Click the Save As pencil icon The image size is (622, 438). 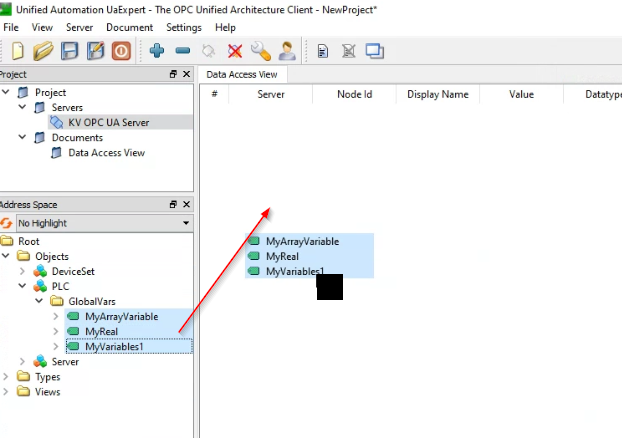click(x=95, y=51)
